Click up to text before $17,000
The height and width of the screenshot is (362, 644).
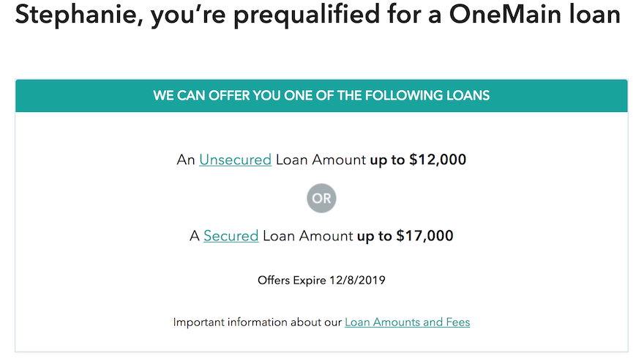(374, 236)
